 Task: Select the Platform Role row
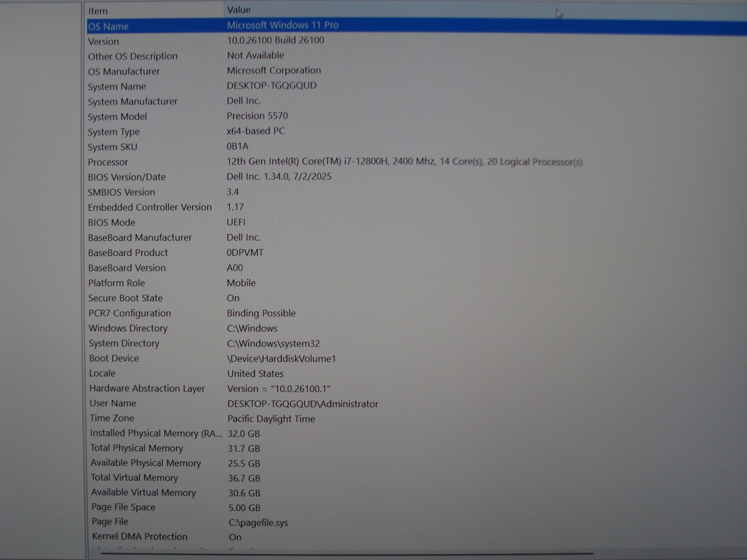117,283
